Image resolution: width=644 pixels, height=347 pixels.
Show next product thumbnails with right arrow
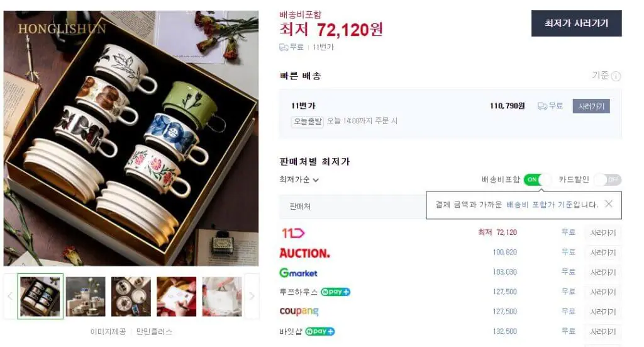click(252, 296)
